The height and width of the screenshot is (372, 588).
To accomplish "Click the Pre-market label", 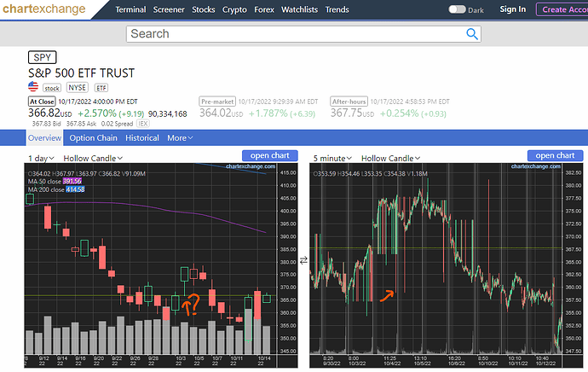I will [217, 102].
